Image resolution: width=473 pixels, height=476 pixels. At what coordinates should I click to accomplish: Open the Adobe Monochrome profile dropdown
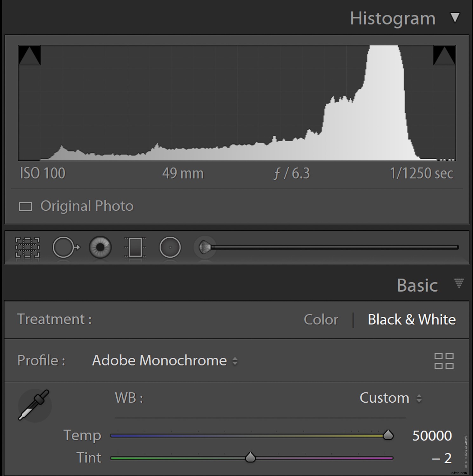click(164, 361)
